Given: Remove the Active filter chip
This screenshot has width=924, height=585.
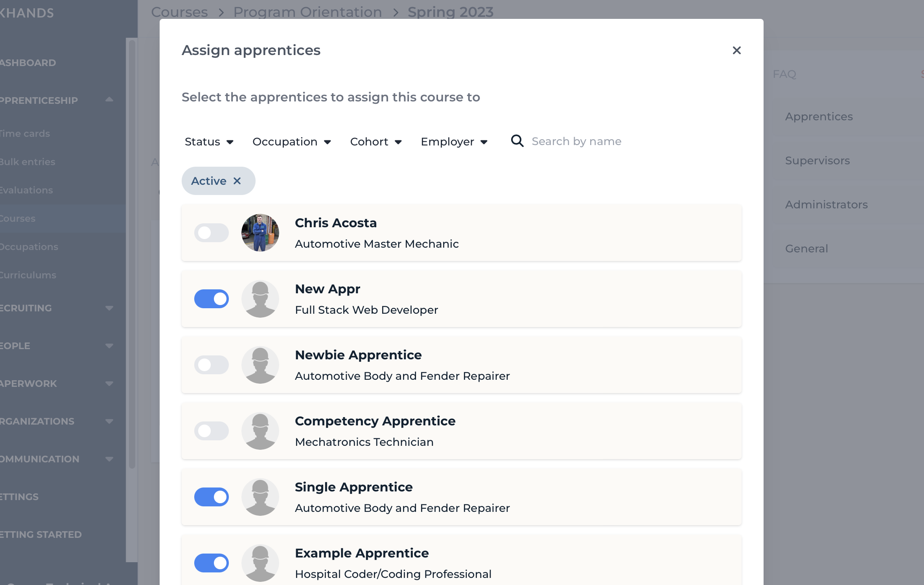Looking at the screenshot, I should click(237, 181).
